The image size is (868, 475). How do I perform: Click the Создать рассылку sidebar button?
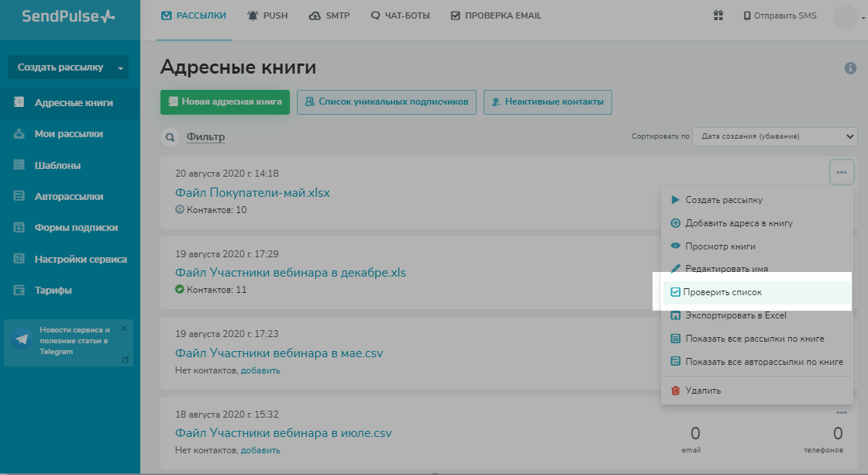pos(61,67)
